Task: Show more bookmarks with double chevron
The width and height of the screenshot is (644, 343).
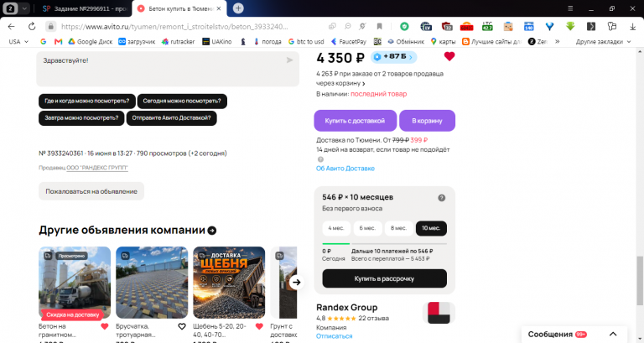Action: coord(558,41)
